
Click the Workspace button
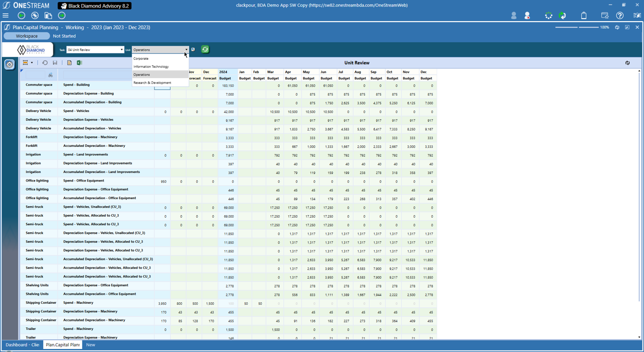(x=26, y=36)
